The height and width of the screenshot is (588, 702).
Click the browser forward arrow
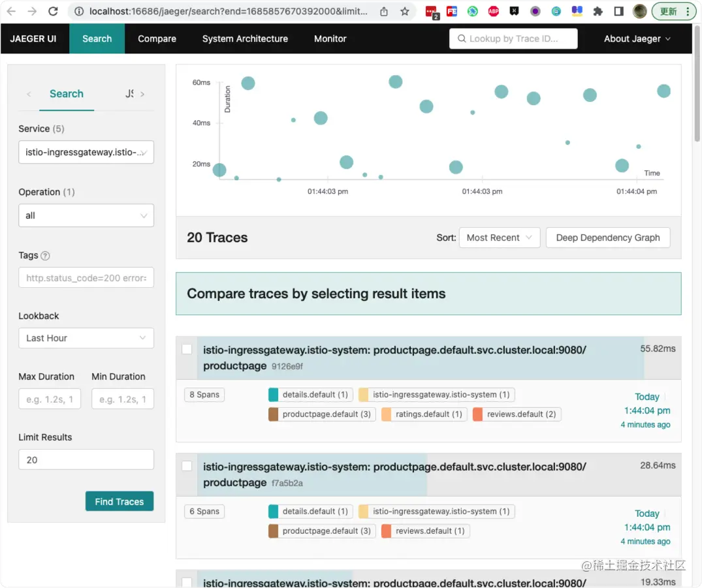(x=32, y=11)
